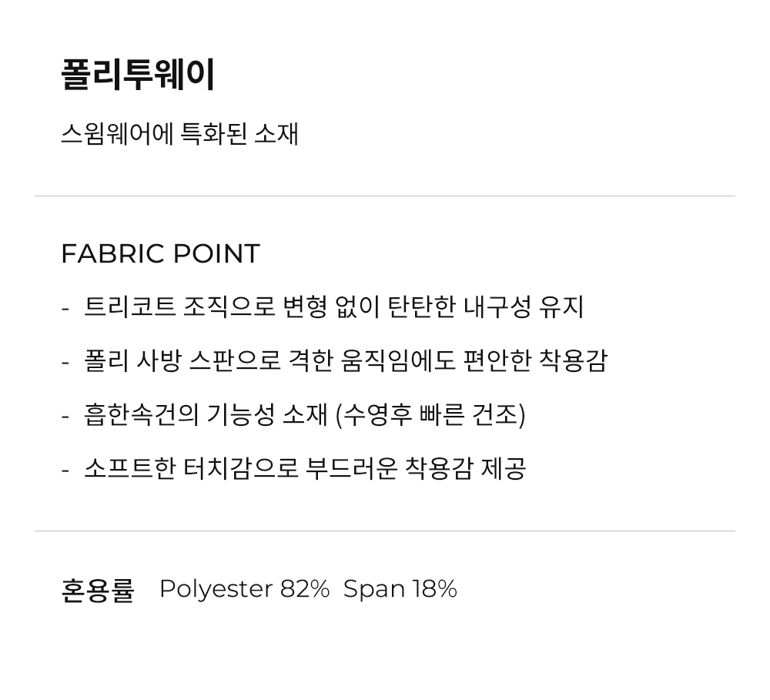
Task: Select the words 내구성 유지
Action: (x=524, y=307)
